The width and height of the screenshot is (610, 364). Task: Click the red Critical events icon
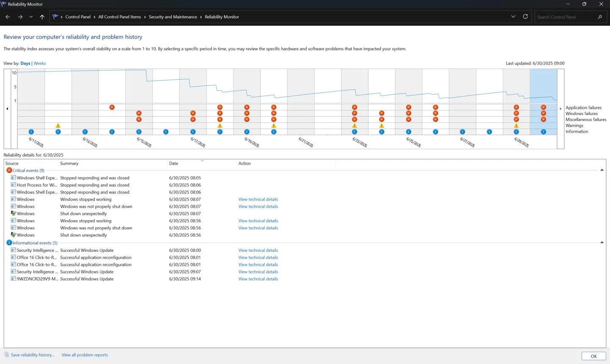9,170
